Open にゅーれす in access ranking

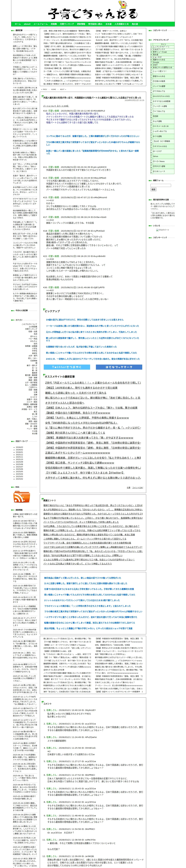[157, 57]
